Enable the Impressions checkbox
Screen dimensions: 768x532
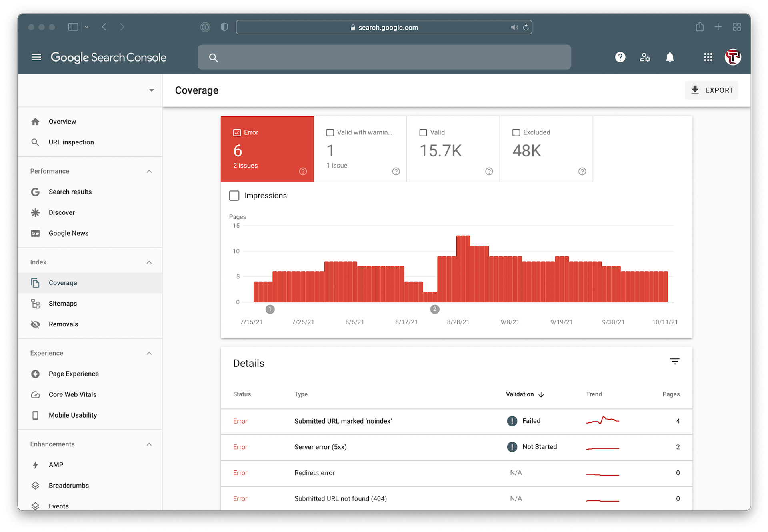234,196
